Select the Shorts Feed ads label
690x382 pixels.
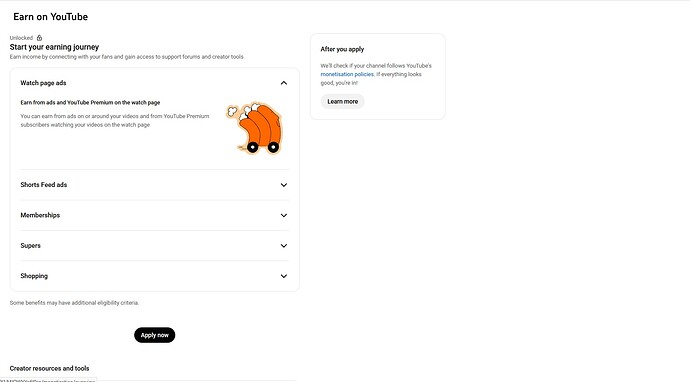44,185
